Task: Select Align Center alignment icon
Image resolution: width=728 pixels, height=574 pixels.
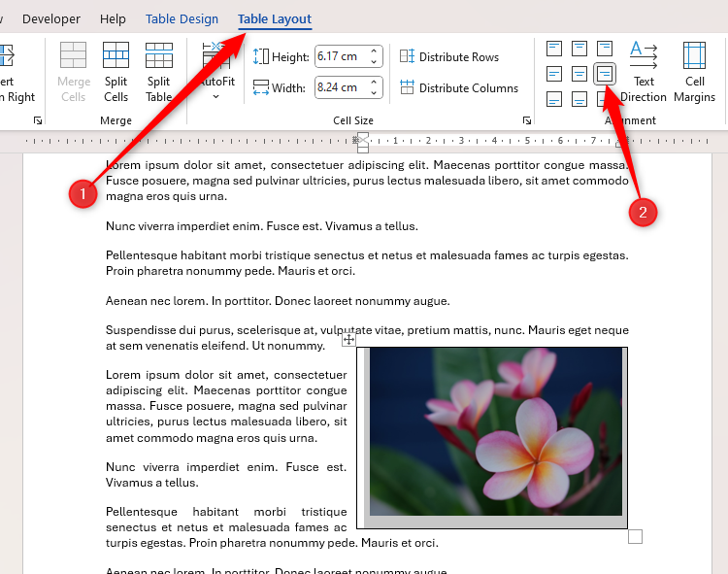Action: coord(579,74)
